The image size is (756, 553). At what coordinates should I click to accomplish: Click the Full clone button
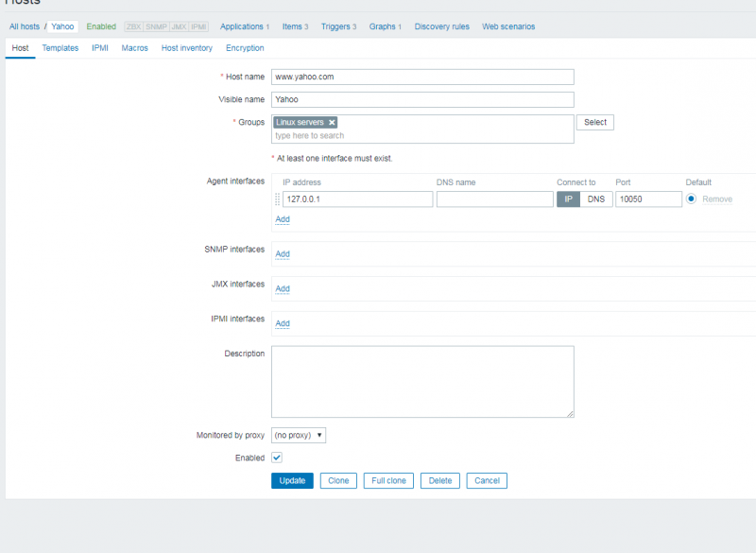388,480
